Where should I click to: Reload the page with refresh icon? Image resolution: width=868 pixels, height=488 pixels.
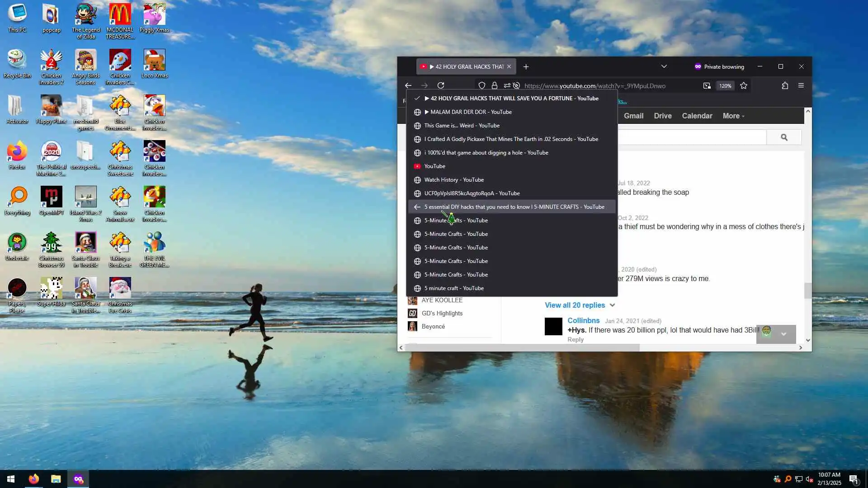pos(441,85)
